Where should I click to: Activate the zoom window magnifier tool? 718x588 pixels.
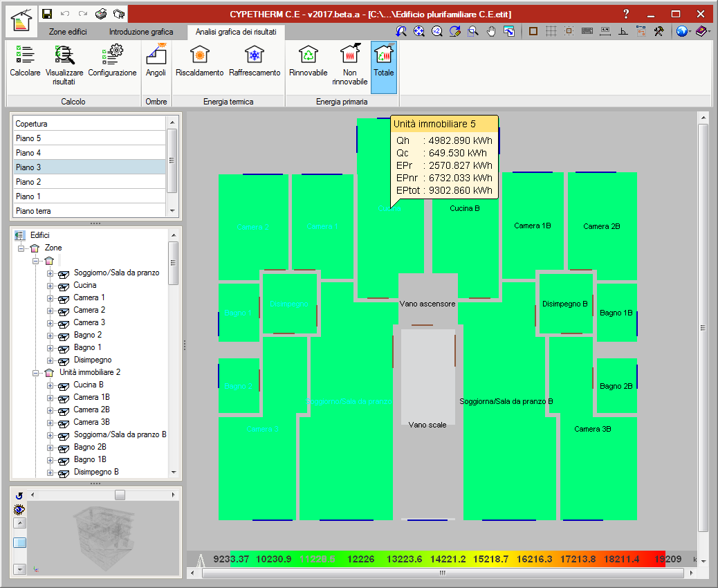[x=473, y=31]
